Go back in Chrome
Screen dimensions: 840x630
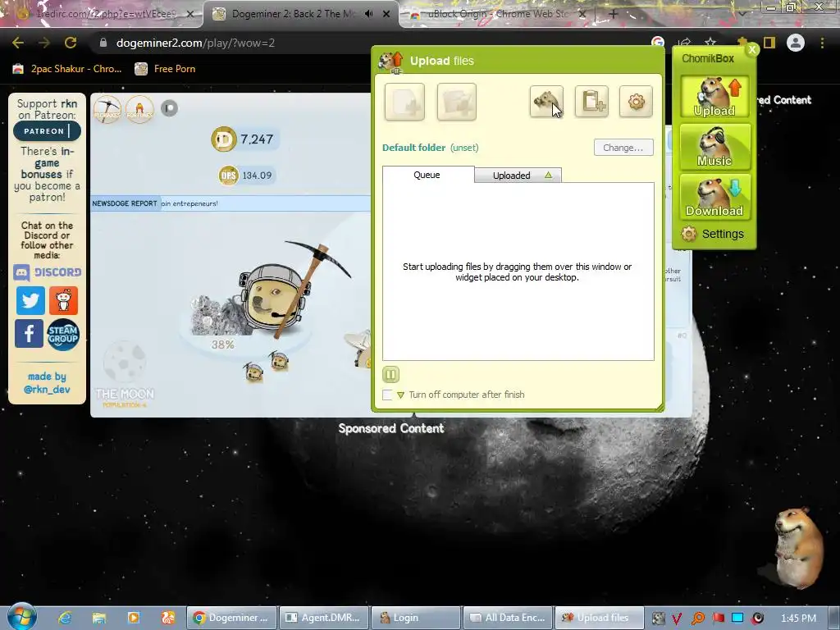click(18, 43)
